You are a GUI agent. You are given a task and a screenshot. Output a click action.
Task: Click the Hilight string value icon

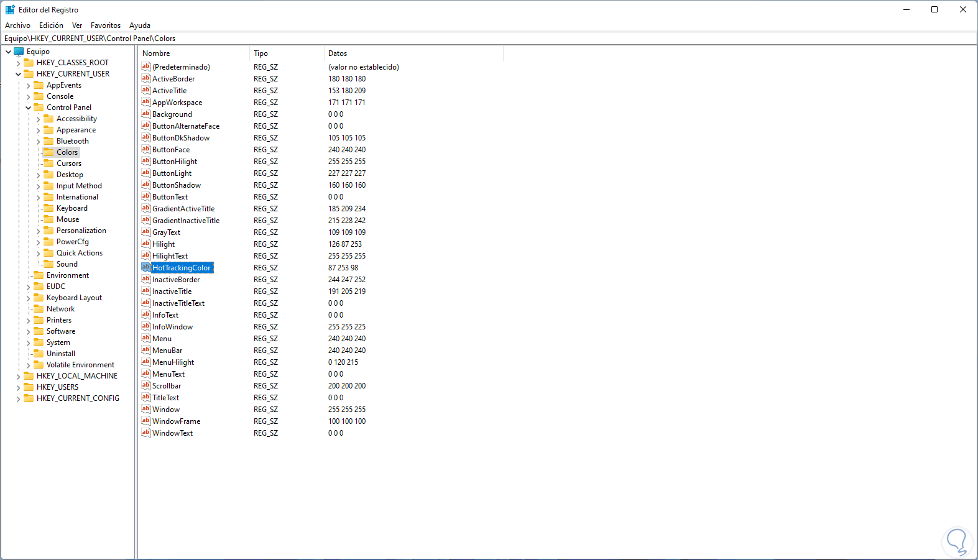(x=146, y=244)
